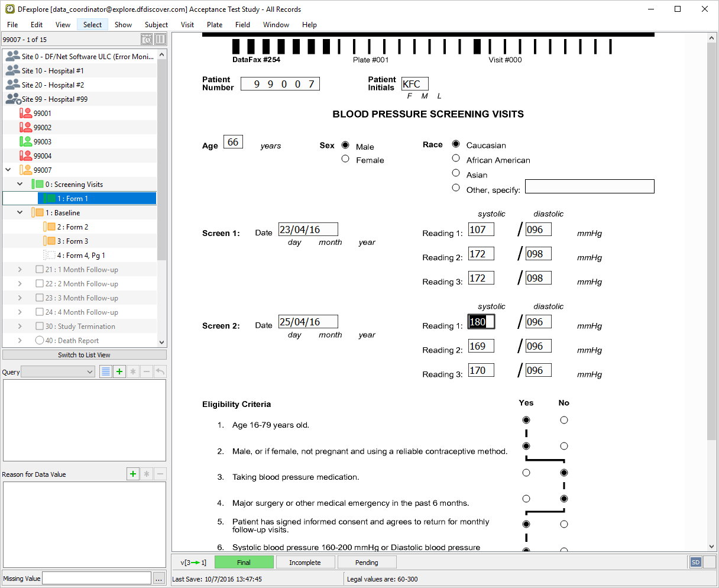Open the Plate menu
The width and height of the screenshot is (719, 588).
pos(215,25)
